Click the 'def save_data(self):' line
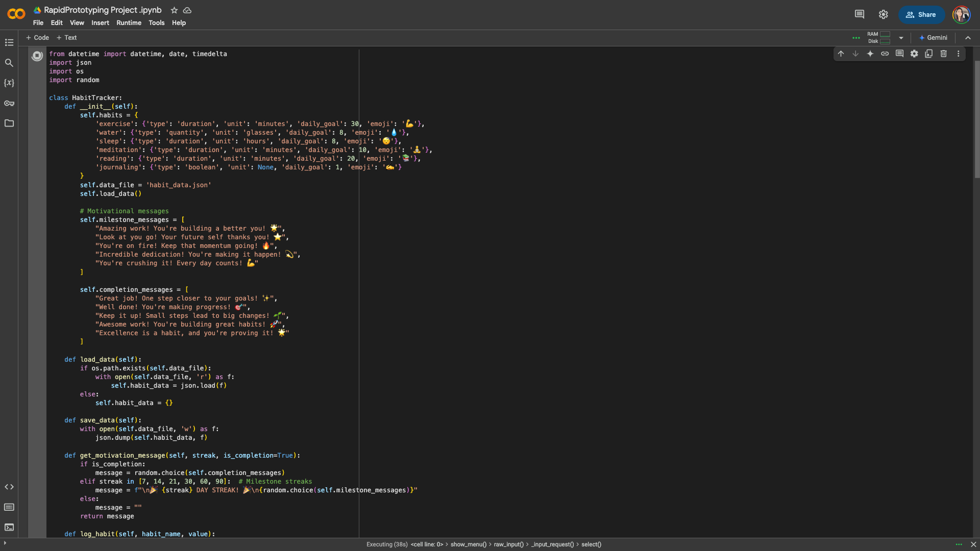The width and height of the screenshot is (980, 551). coord(103,420)
